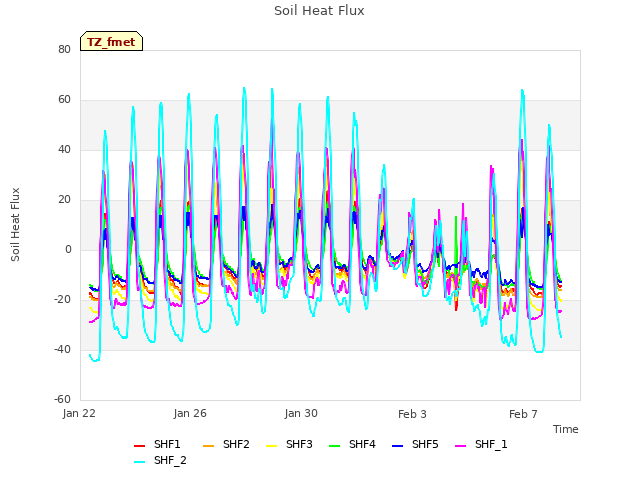Click the 0 y-axis tick label
Image resolution: width=640 pixels, height=480 pixels.
tap(68, 249)
